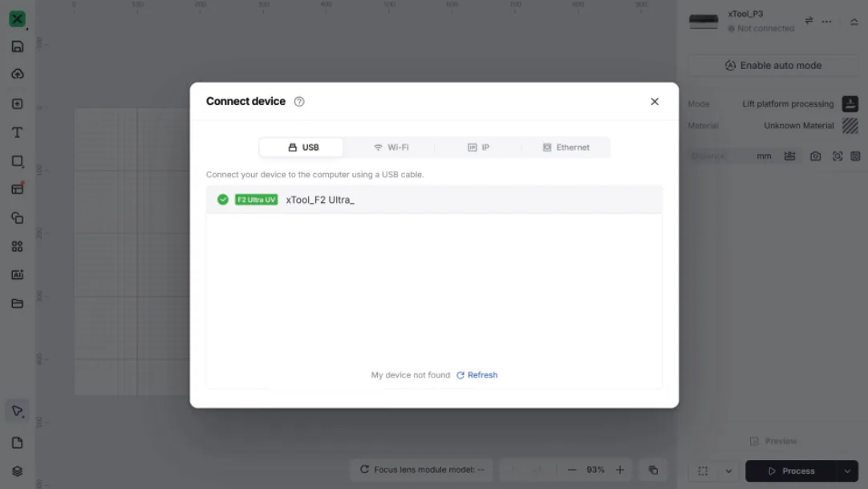Viewport: 868px width, 489px height.
Task: Open the AI image tool
Action: 17,275
